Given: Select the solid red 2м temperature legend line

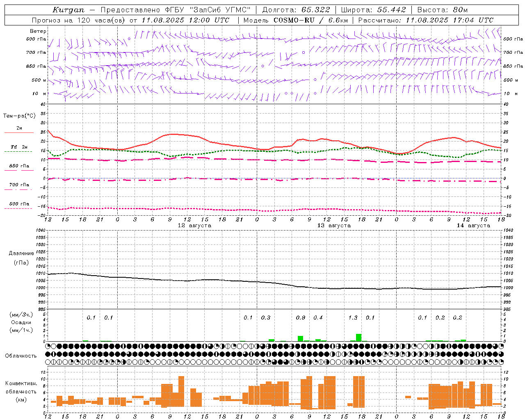Looking at the screenshot, I should (19, 132).
